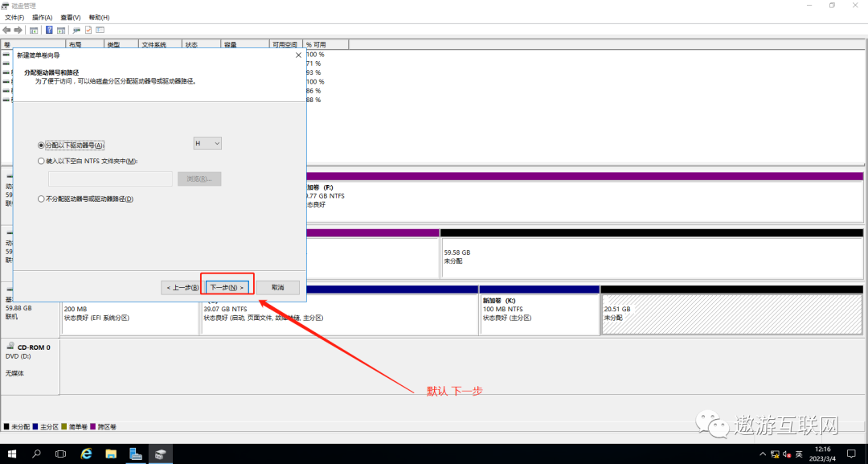Sort by the 状态 column header
The image size is (868, 464).
202,44
